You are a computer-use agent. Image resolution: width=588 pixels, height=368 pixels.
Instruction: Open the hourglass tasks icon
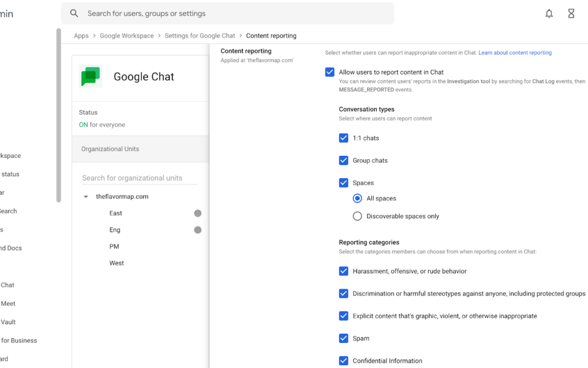571,14
